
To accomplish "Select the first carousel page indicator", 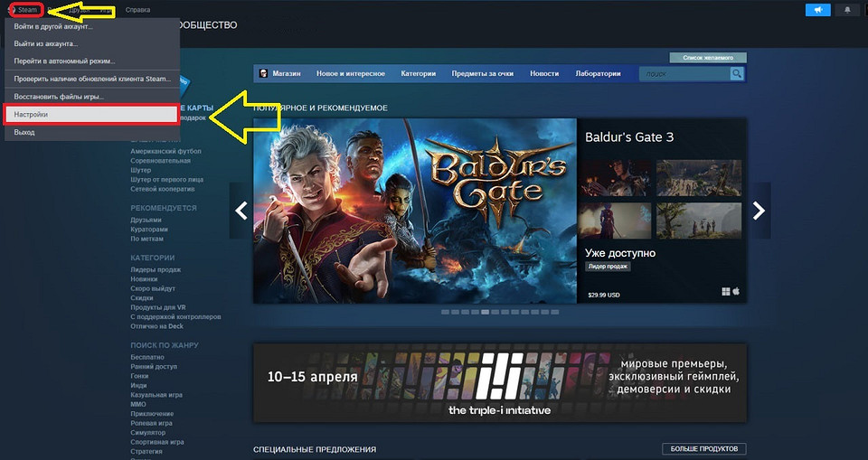I will click(444, 312).
